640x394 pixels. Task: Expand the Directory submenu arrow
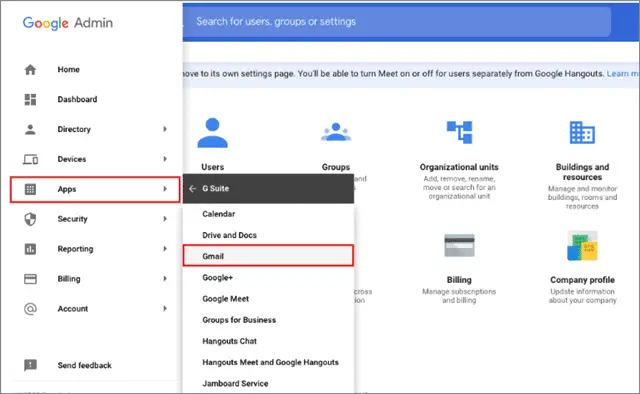click(x=165, y=129)
